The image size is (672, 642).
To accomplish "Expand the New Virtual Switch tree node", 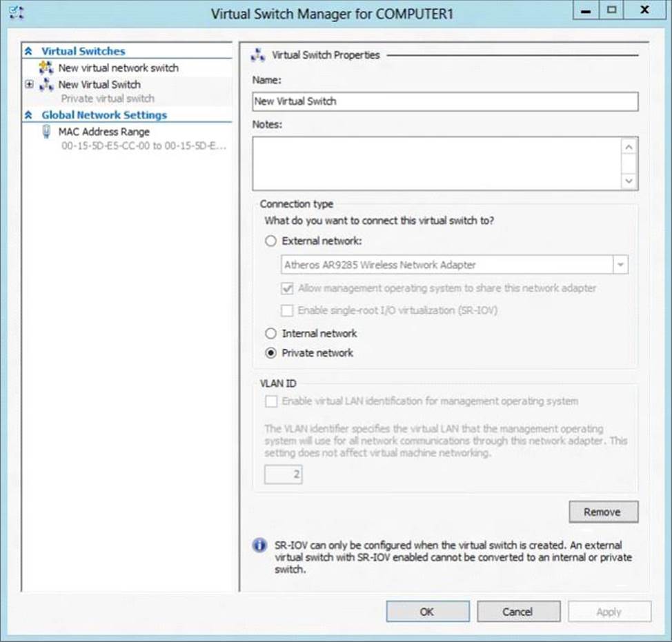I will [29, 84].
